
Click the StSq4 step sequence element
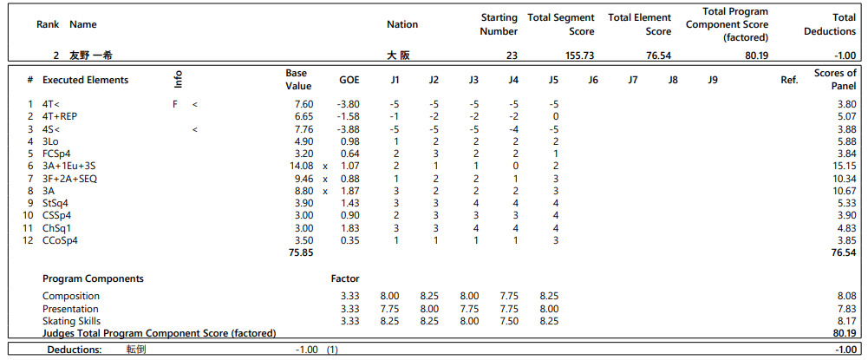point(56,203)
